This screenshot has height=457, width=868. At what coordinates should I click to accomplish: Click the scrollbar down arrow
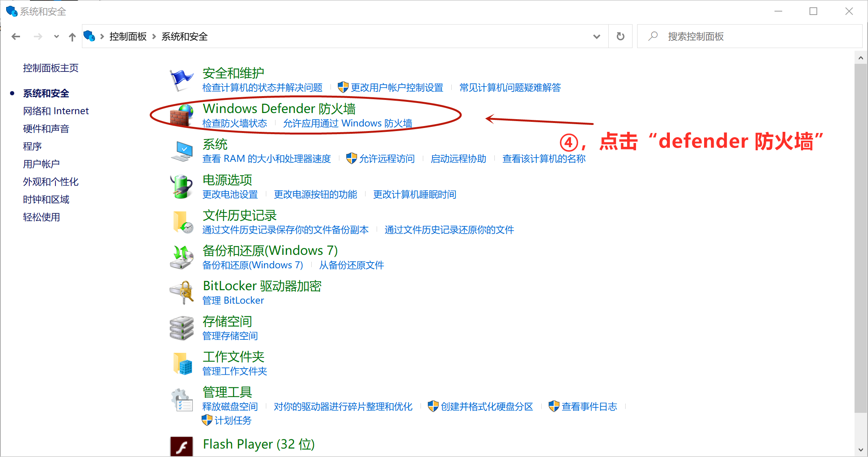point(861,450)
